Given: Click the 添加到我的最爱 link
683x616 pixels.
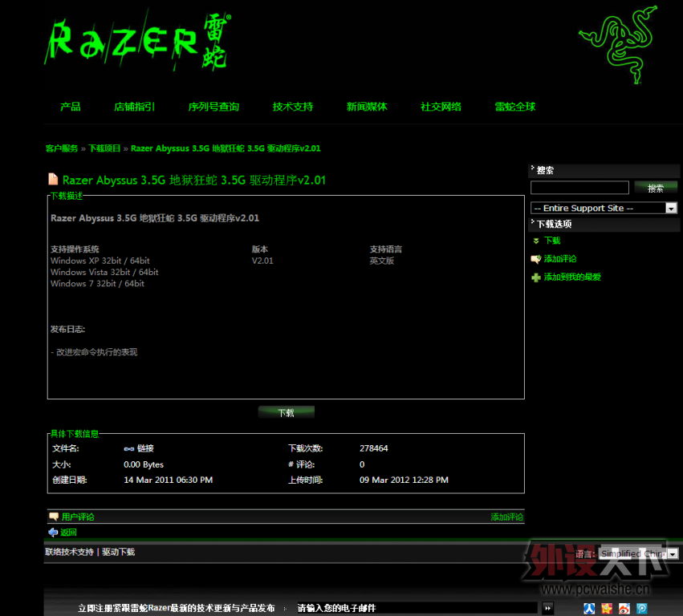Looking at the screenshot, I should click(572, 278).
